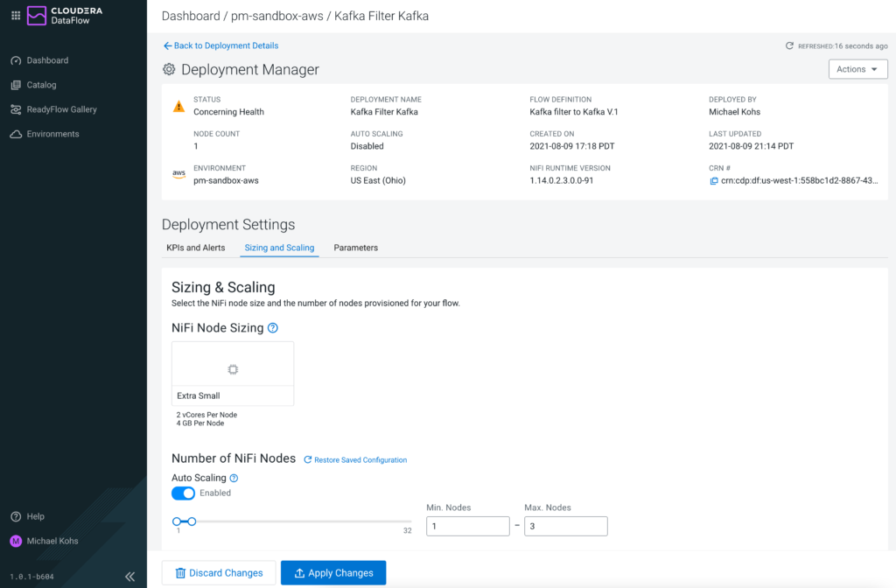Disable the Auto Scaling toggle
This screenshot has height=588, width=896.
184,493
